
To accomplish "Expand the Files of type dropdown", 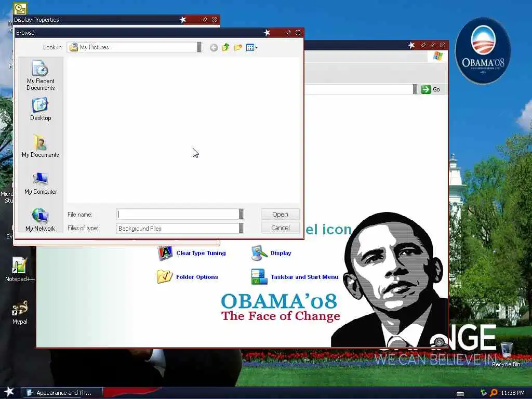I will 241,228.
